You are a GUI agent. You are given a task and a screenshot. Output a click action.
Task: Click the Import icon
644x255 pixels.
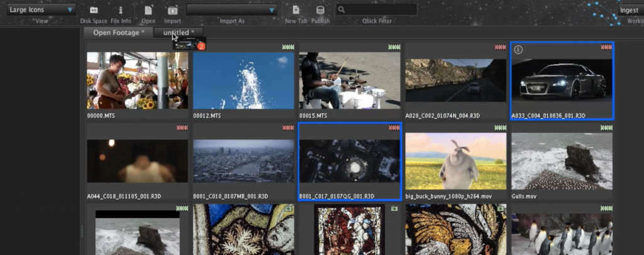click(x=172, y=10)
